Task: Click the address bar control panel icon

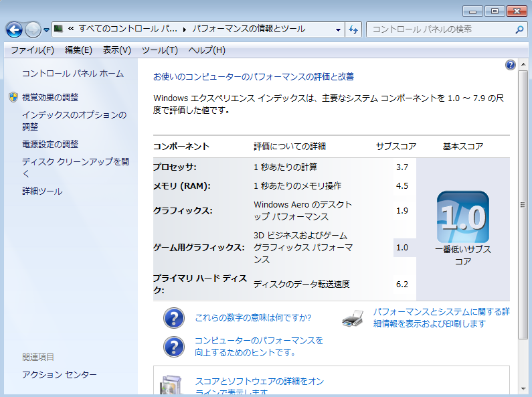Action: (x=59, y=29)
